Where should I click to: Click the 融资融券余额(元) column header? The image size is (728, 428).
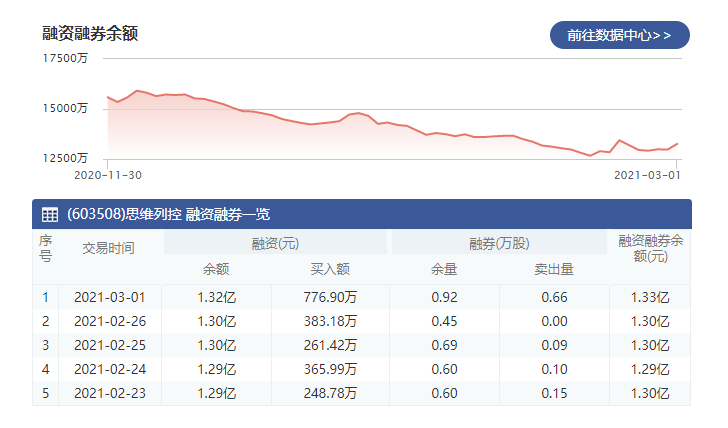pyautogui.click(x=650, y=248)
